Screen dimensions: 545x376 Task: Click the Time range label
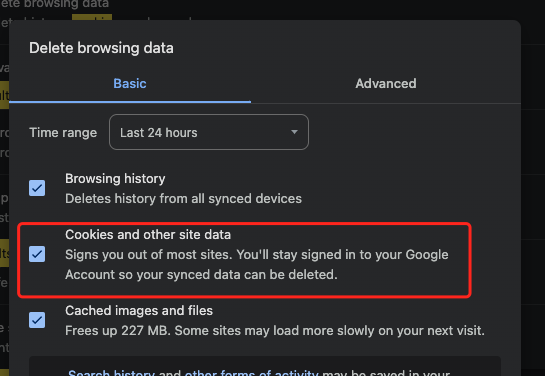tap(63, 133)
